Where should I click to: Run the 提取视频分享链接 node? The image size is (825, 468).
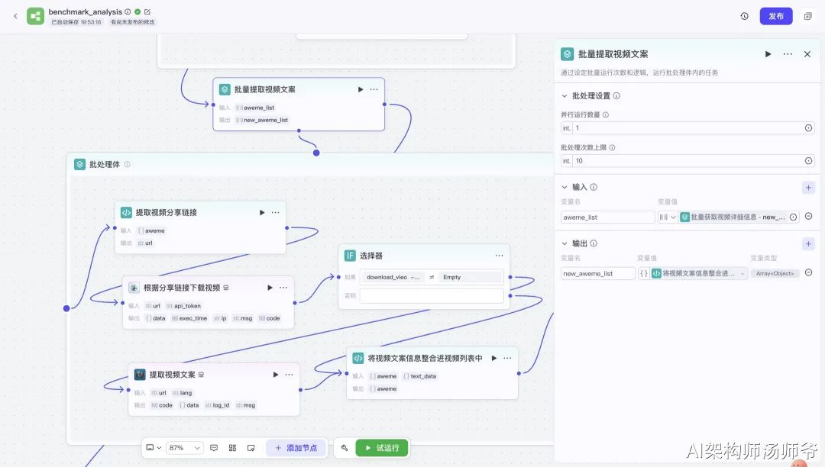pos(262,213)
